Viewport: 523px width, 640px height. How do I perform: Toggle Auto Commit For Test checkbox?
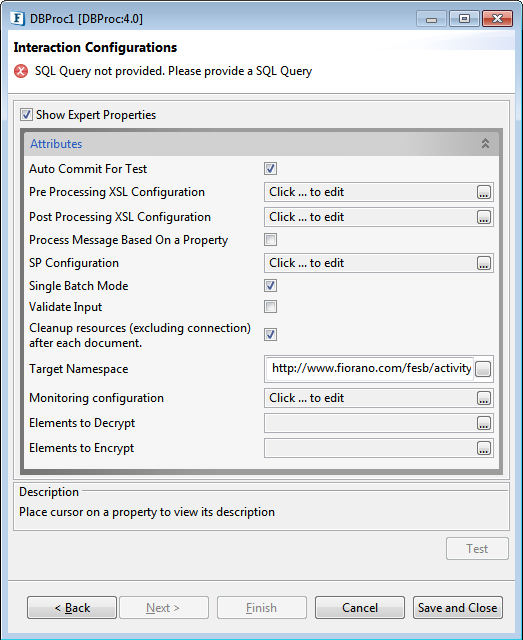tap(270, 169)
